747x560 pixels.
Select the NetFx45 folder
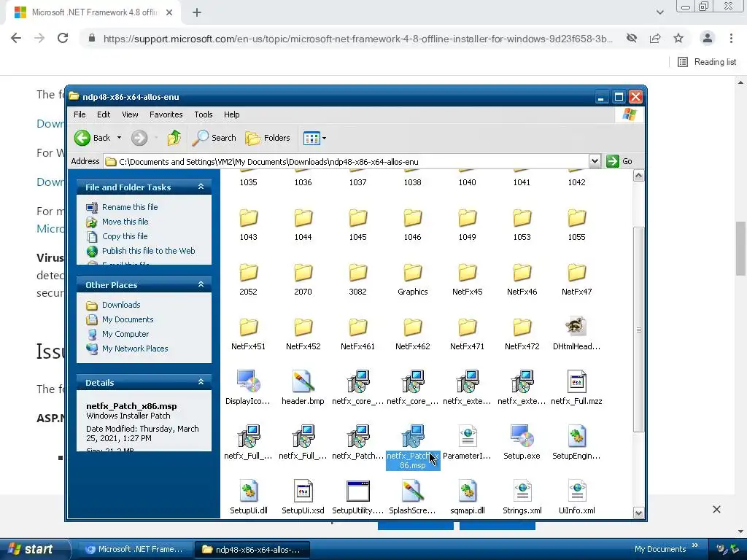(468, 273)
